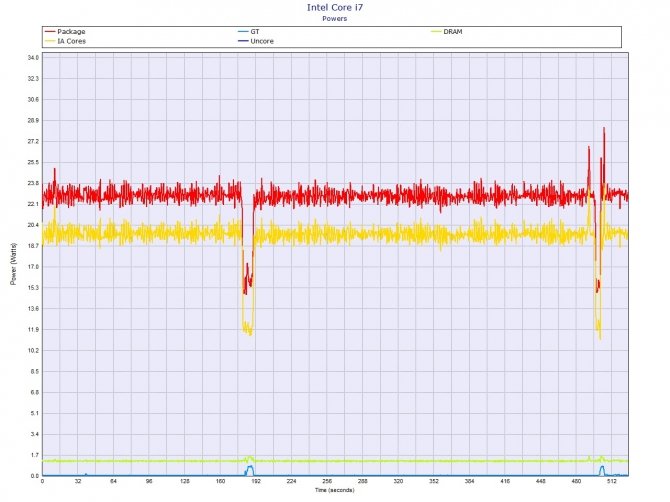The image size is (670, 502).
Task: Click the 22.1 y-axis value
Action: (33, 204)
